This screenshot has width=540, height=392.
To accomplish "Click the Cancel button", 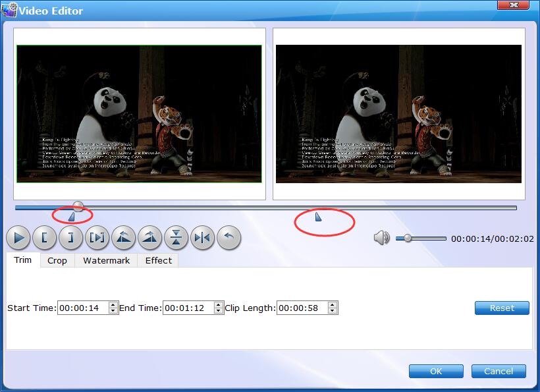I will (499, 371).
